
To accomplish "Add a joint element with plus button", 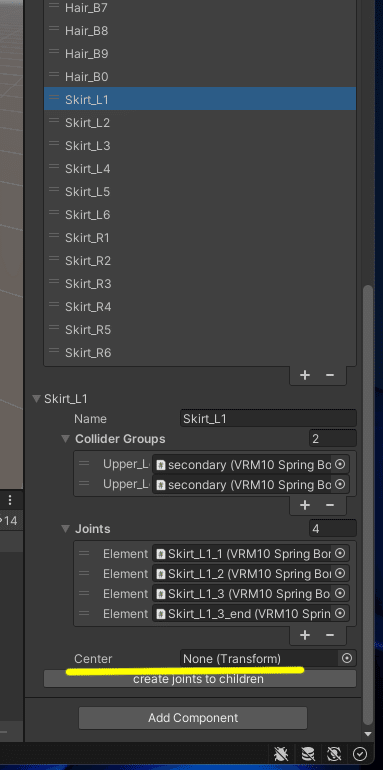I will pos(305,635).
